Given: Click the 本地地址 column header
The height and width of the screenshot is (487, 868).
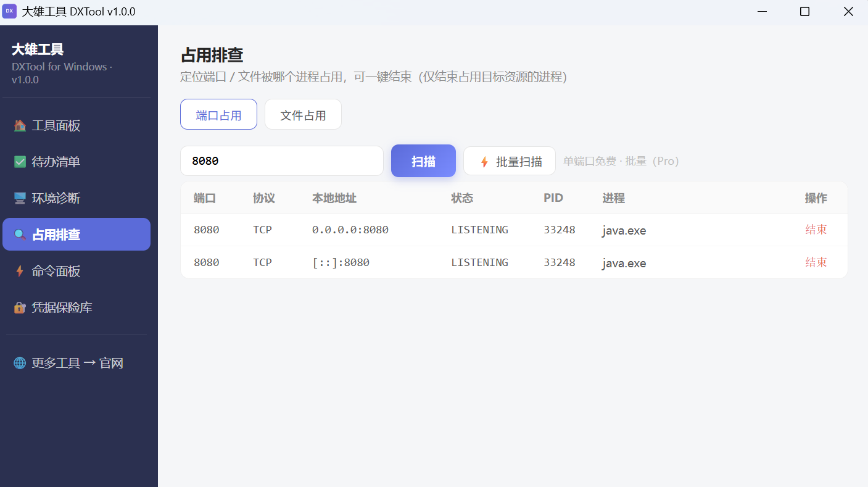Looking at the screenshot, I should [x=334, y=198].
